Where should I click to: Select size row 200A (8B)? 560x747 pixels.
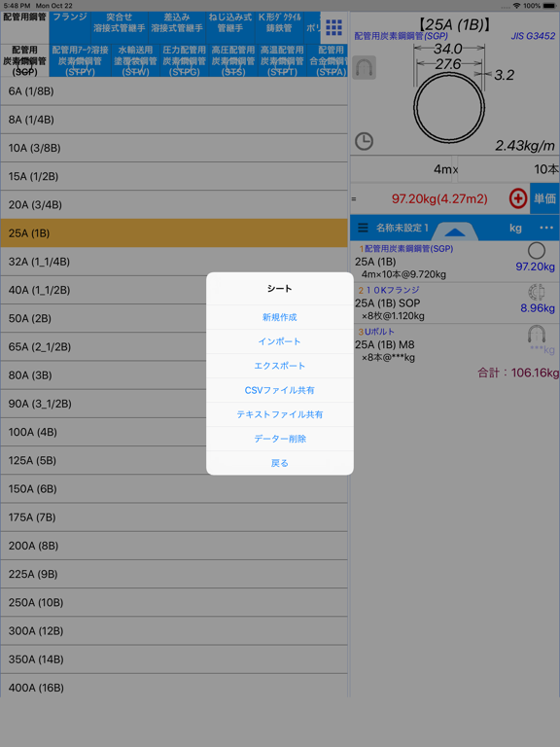point(174,546)
